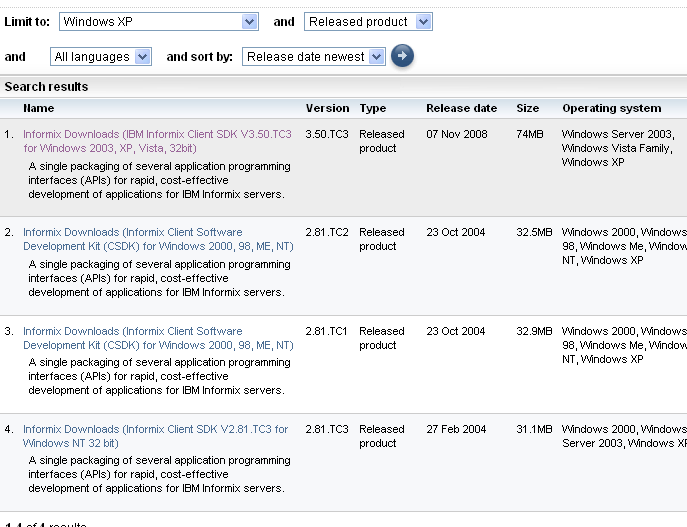Open Informix Client SDK V3.50.TC3 download link
Viewport: 687px width, 527px height.
[x=157, y=141]
